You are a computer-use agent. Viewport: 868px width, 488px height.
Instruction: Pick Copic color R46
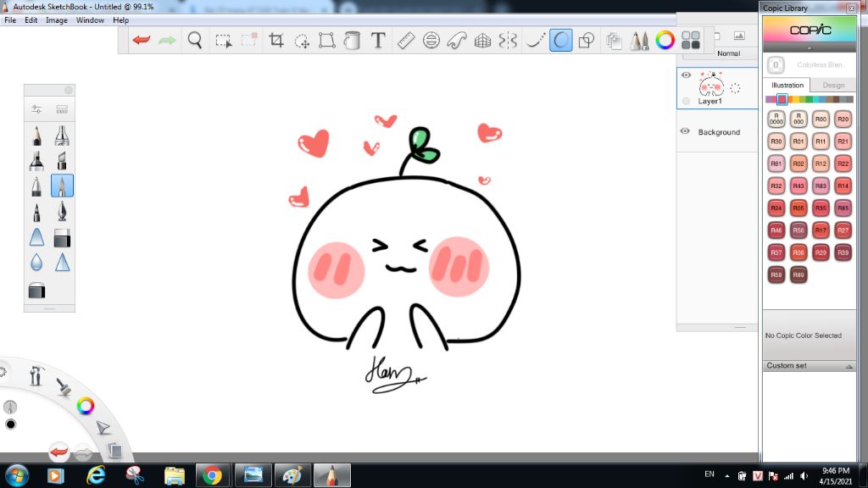pyautogui.click(x=776, y=230)
